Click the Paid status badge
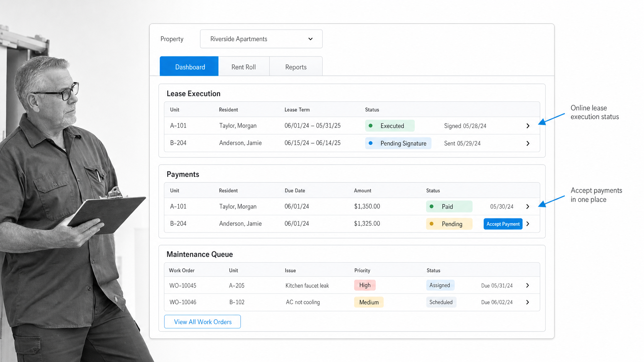This screenshot has width=644, height=362. (x=449, y=206)
